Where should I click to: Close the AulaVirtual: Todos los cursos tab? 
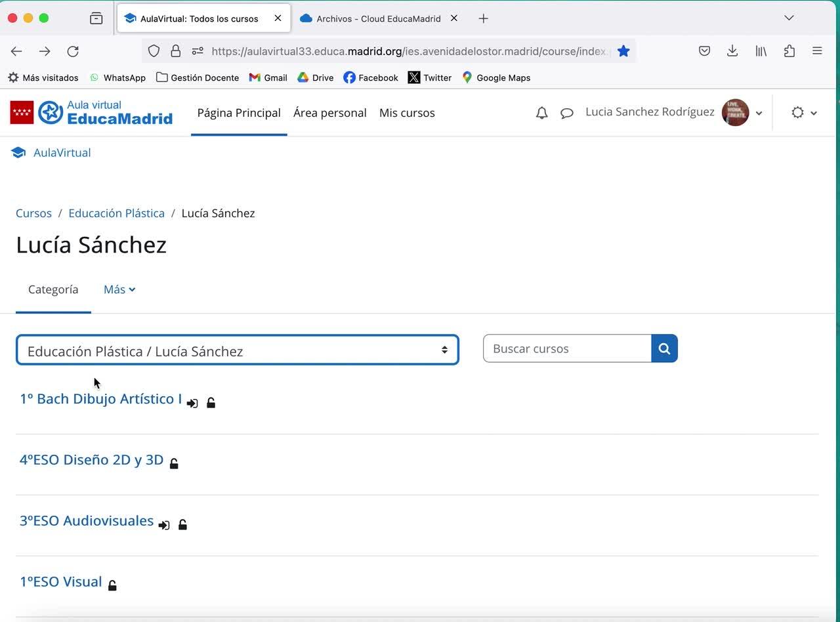[278, 18]
